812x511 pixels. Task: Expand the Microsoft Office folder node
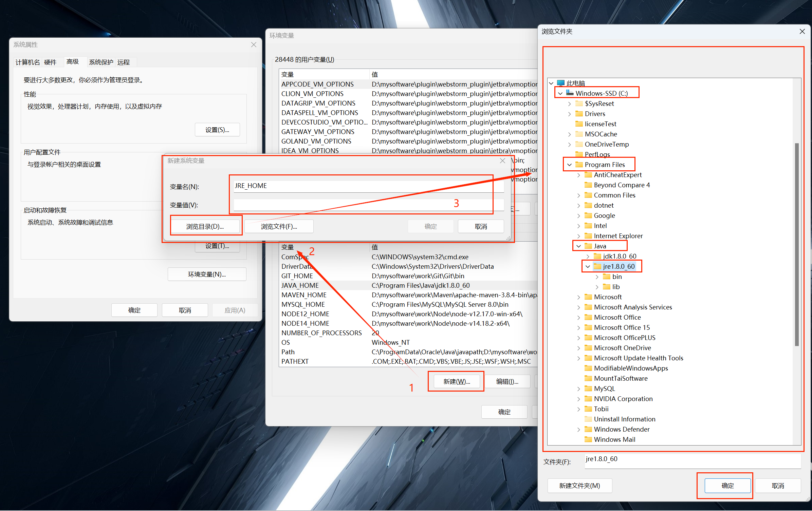pos(578,317)
